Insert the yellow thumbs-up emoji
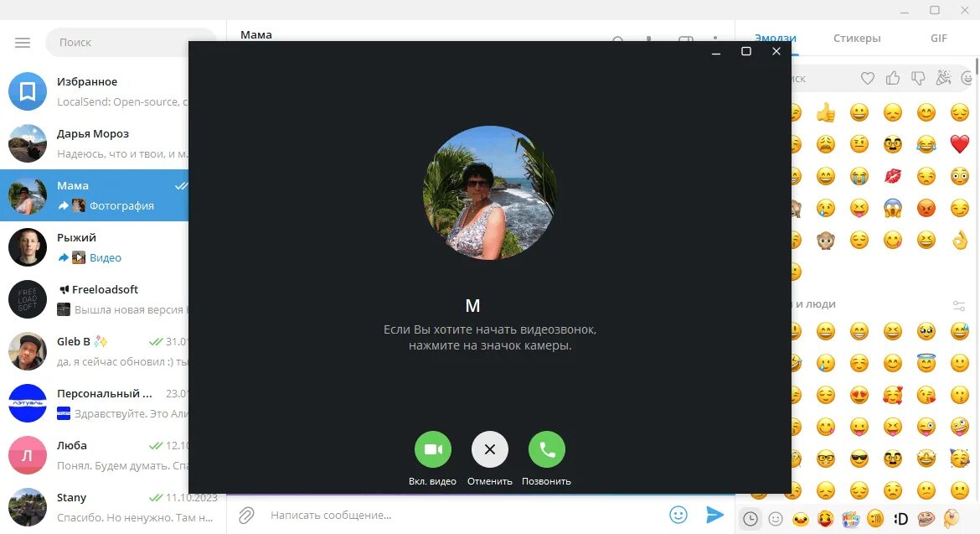Viewport: 980px width, 534px height. [x=826, y=112]
